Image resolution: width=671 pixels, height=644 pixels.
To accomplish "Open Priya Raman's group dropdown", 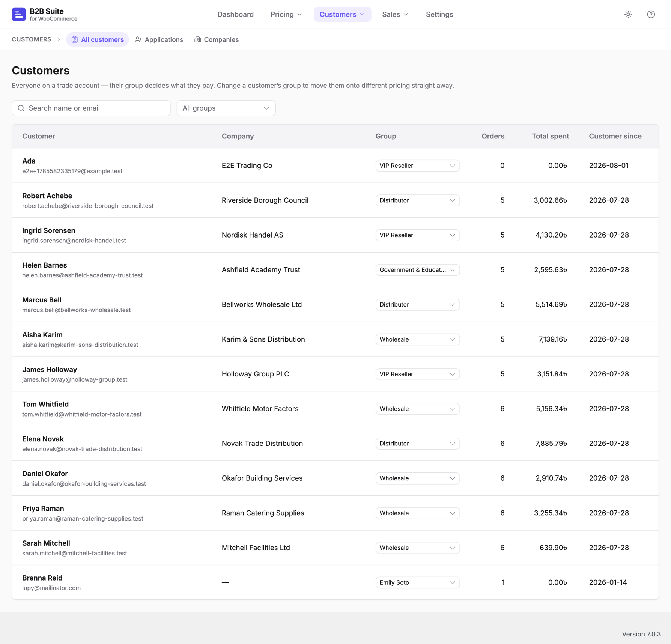I will click(x=417, y=513).
